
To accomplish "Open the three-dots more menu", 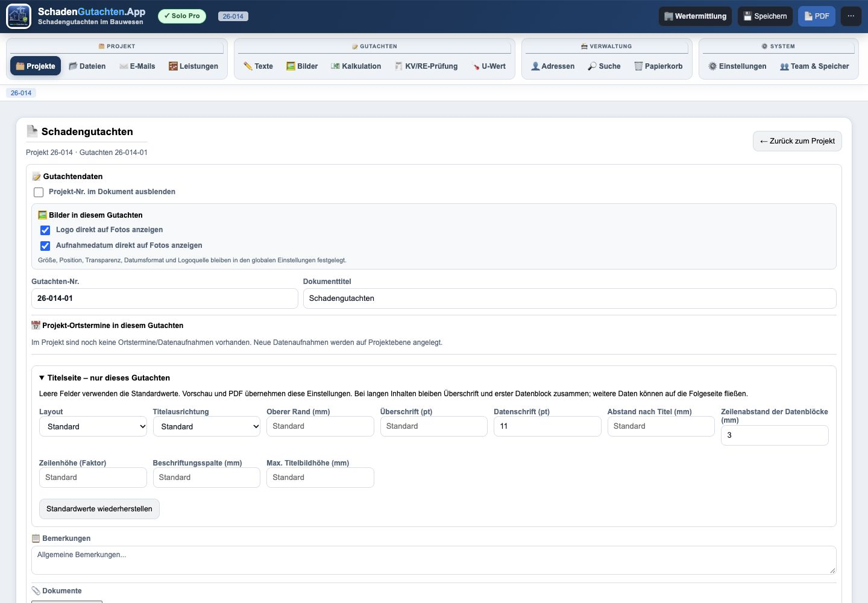I will coord(851,16).
